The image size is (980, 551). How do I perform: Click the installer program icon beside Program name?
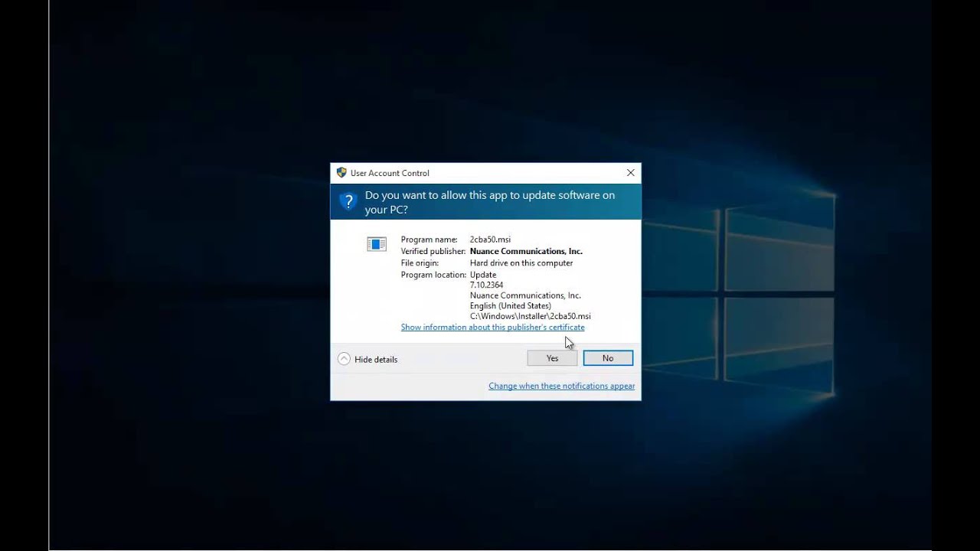click(x=377, y=244)
